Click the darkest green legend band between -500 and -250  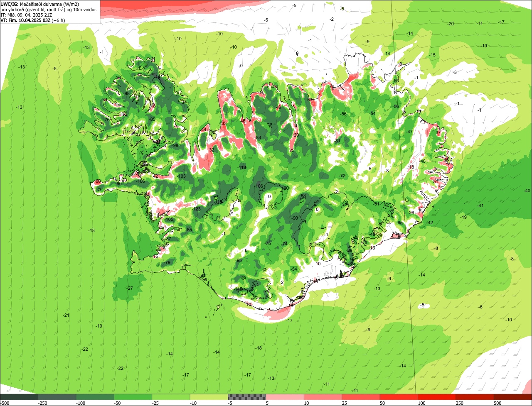(x=19, y=397)
